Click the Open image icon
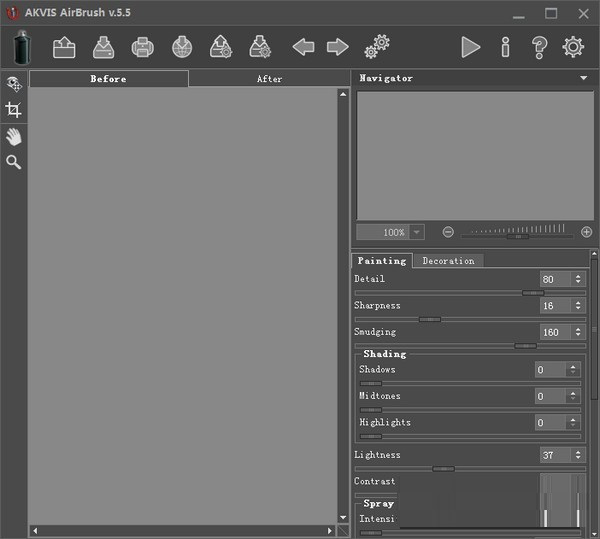 click(65, 47)
